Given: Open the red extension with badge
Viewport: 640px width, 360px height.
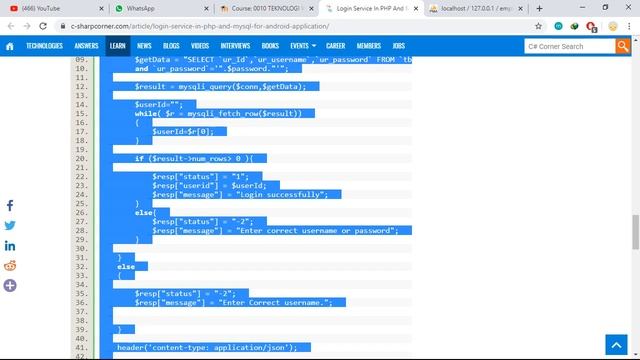Looking at the screenshot, I should point(591,27).
